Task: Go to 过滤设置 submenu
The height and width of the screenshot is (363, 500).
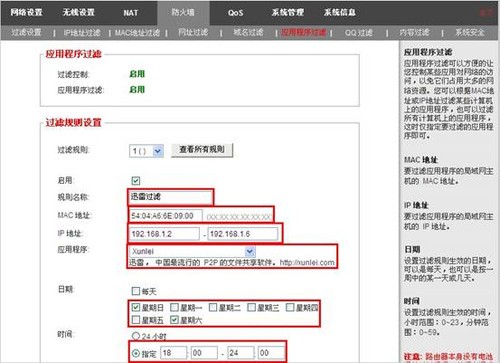Action: click(x=26, y=32)
